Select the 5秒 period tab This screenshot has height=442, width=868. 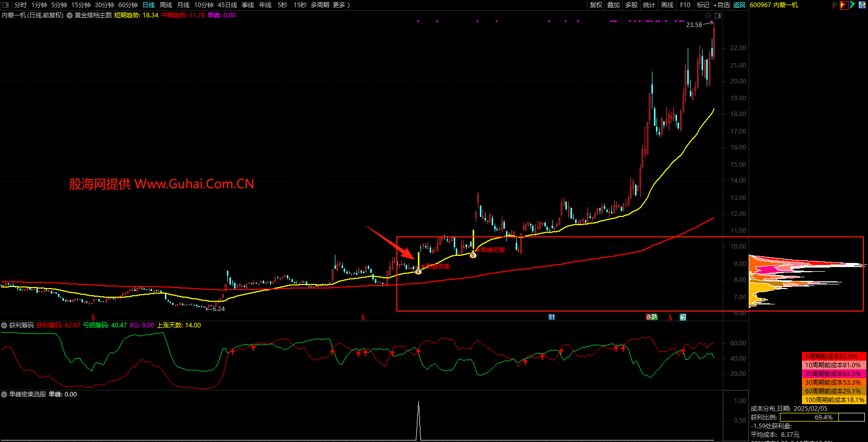[x=283, y=5]
